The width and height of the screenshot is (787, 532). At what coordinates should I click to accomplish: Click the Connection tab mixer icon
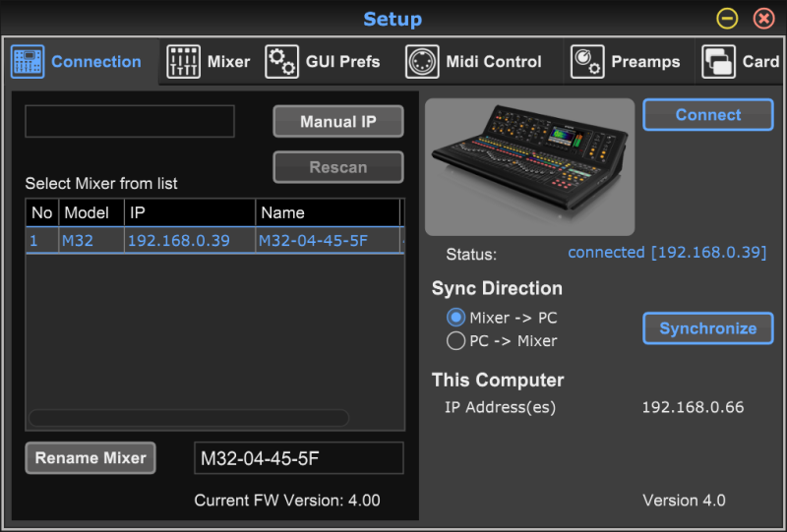(28, 62)
